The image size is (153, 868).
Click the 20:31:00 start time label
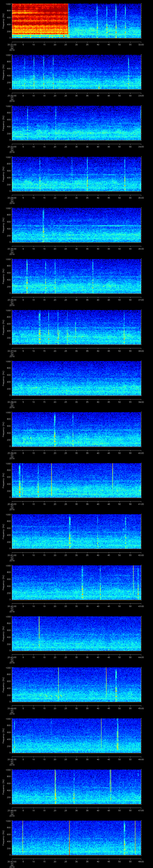(x=12, y=44)
